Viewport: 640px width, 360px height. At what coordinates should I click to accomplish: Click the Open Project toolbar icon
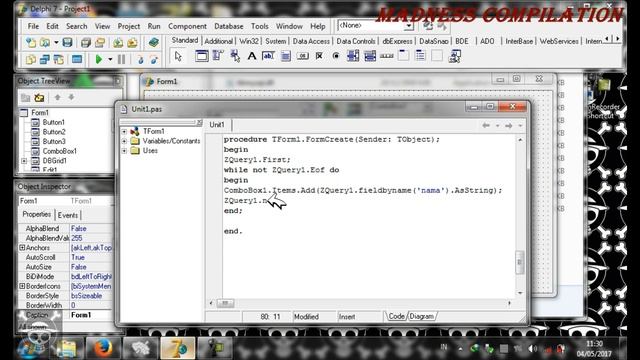(x=100, y=42)
